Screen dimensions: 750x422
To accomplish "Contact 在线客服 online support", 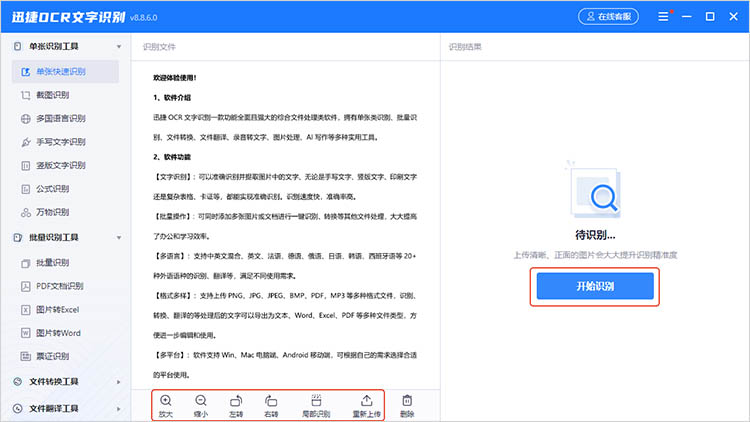I will [x=608, y=17].
